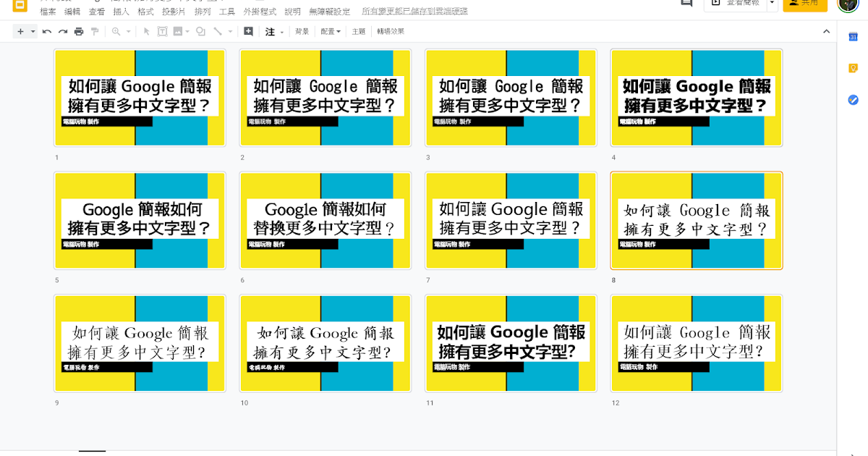Choose the select cursor tool
868x456 pixels.
pos(147,32)
